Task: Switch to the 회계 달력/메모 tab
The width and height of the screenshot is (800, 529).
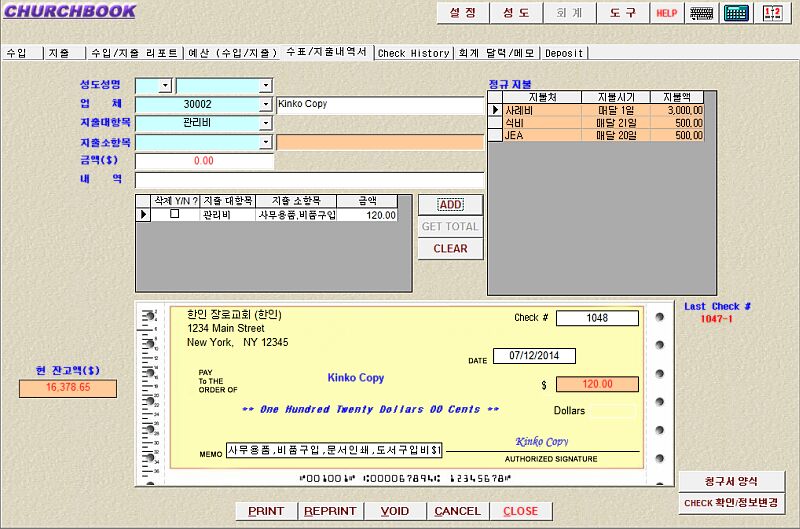Action: coord(496,53)
